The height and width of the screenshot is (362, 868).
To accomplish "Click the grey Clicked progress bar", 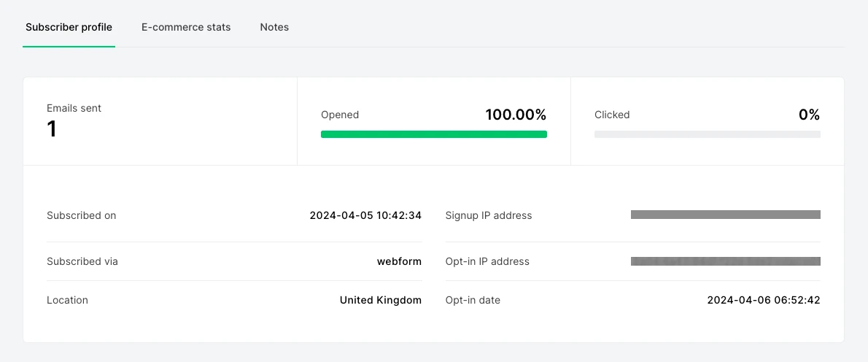I will pyautogui.click(x=707, y=134).
